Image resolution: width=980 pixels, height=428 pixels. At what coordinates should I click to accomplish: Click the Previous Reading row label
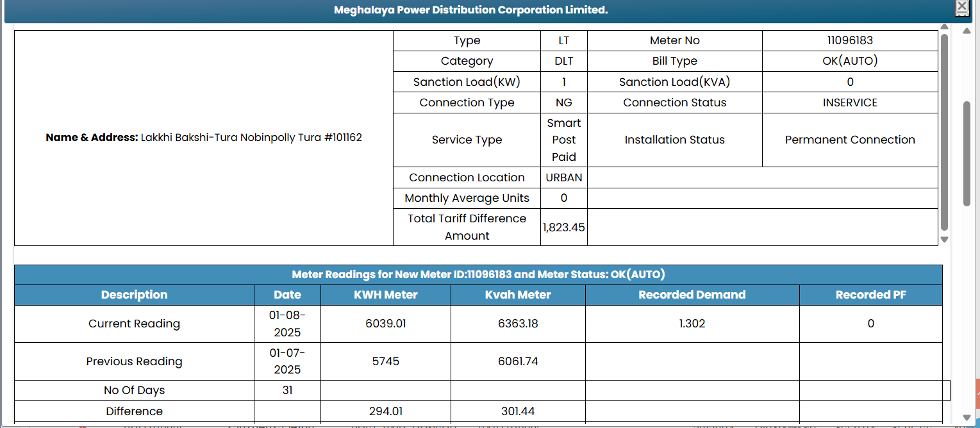[134, 361]
